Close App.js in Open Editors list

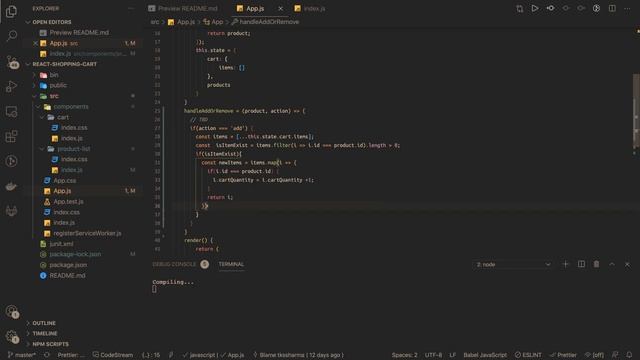click(36, 43)
